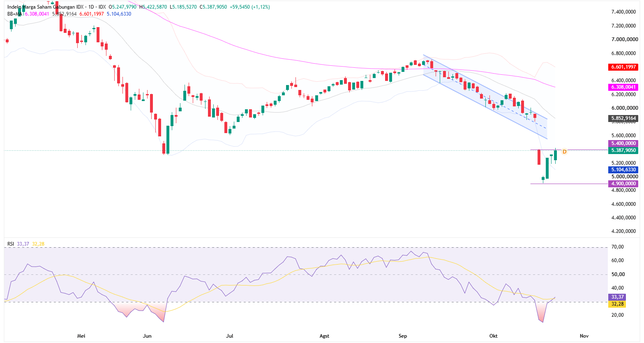Click the Sep label on time axis
This screenshot has width=644, height=343.
[403, 336]
